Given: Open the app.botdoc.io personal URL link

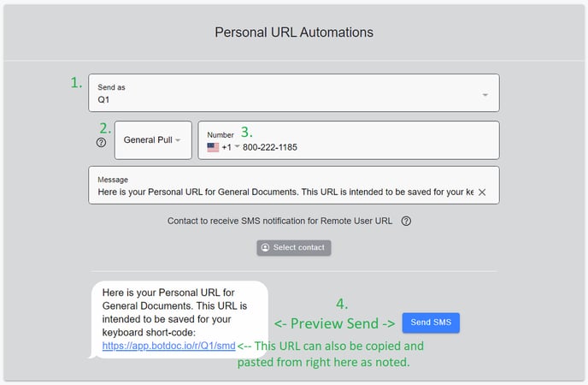Looking at the screenshot, I should tap(168, 346).
